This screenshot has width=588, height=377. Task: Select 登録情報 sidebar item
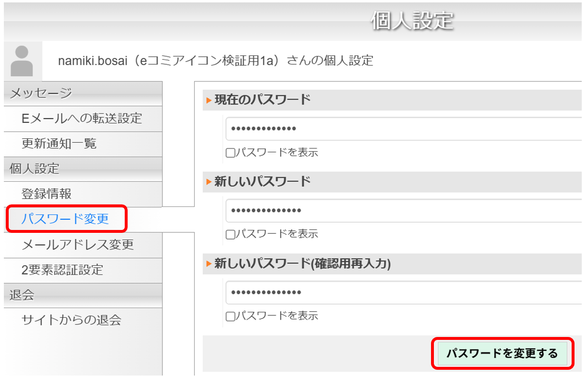coord(47,194)
